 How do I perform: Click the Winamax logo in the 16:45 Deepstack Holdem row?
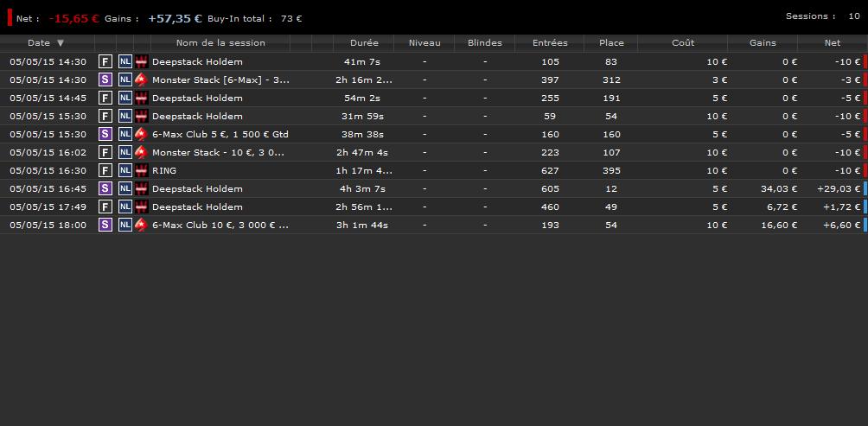(x=142, y=188)
